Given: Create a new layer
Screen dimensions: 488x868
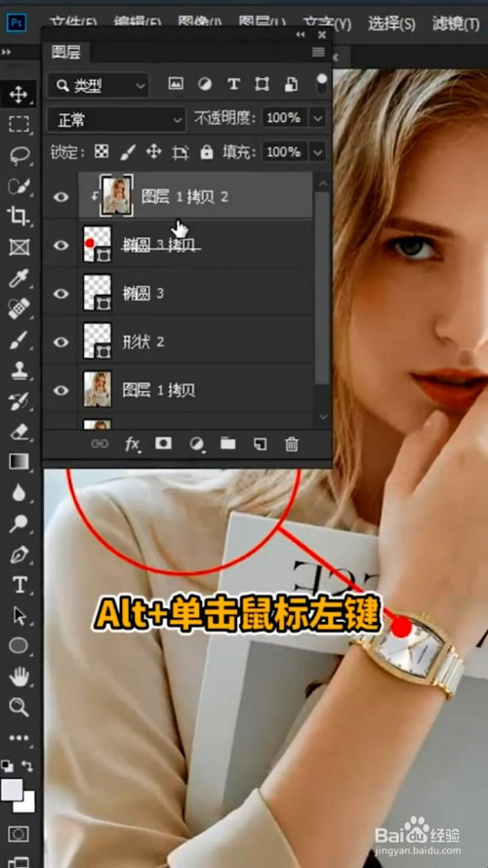Looking at the screenshot, I should (x=260, y=444).
